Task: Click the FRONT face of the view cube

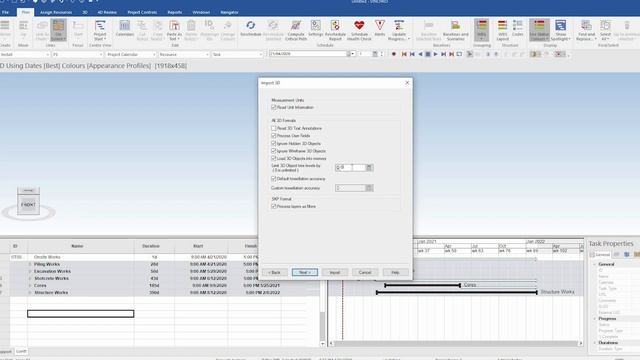Action: [x=28, y=204]
